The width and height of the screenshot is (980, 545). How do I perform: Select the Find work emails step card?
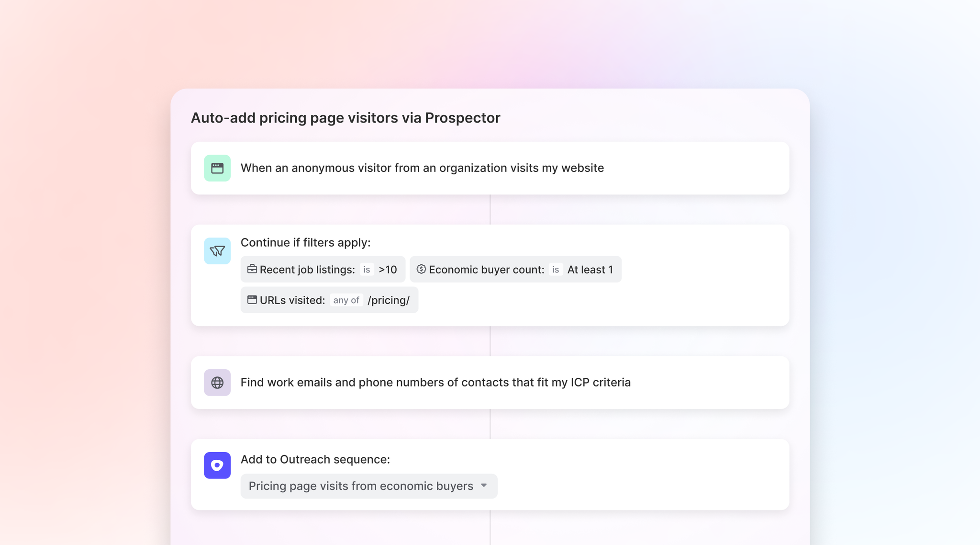[x=435, y=383]
